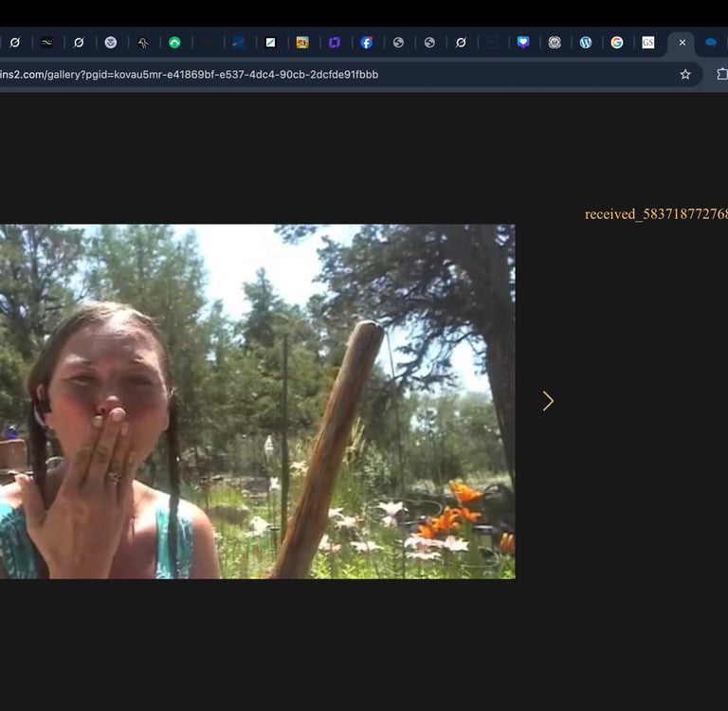Switch to the tab with the white stick-figure favicon

[x=143, y=43]
